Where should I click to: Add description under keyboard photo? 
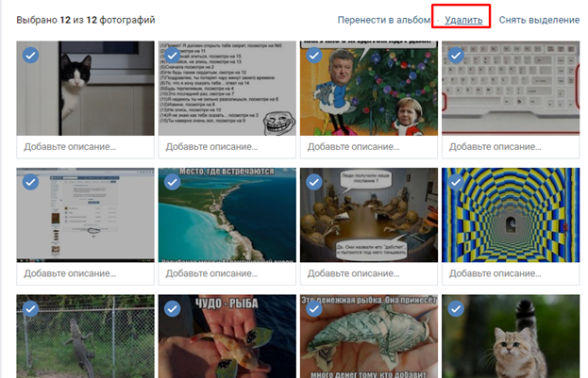pos(511,147)
